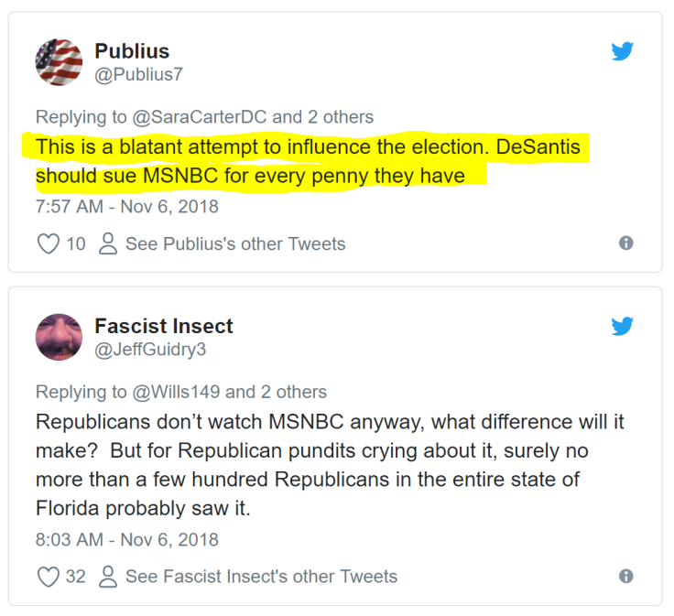Open the info icon on Fascist Insect's tweet
The width and height of the screenshot is (674, 616).
626,577
